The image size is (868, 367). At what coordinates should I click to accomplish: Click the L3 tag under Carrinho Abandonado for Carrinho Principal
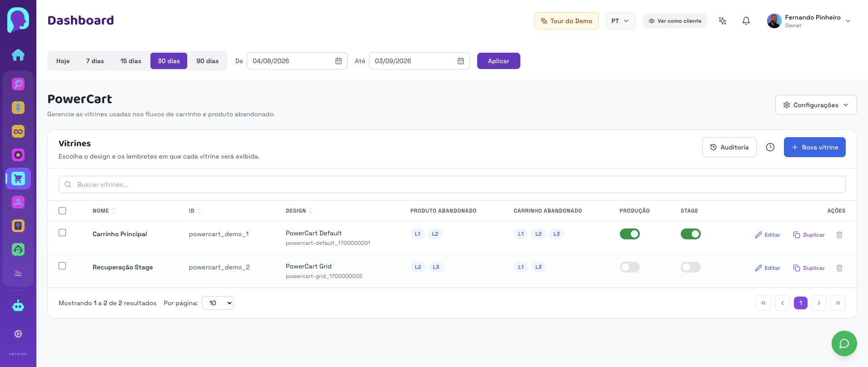557,234
